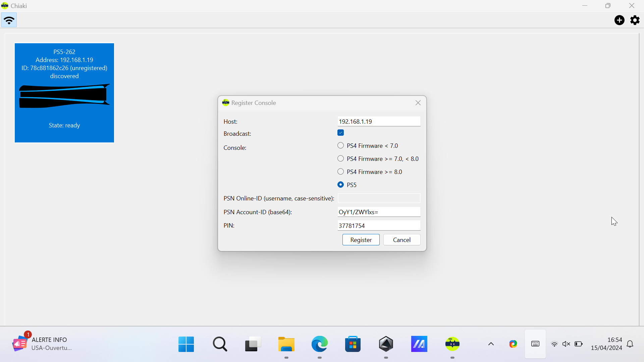The image size is (644, 362).
Task: Switch to Microsoft Edge in taskbar
Action: (x=319, y=344)
